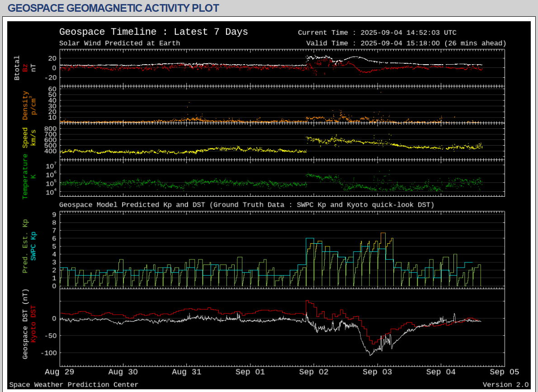The image size is (538, 392).
Task: Click the Space Weather Prediction Center footer text
Action: click(x=74, y=385)
